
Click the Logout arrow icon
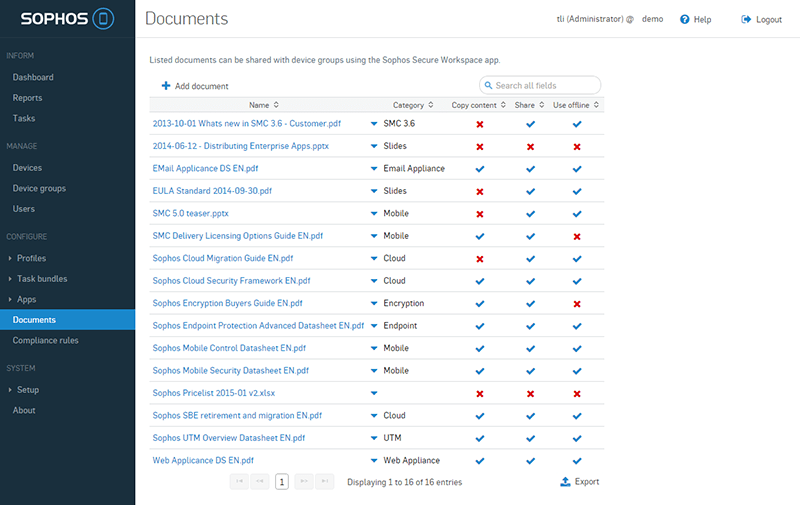[x=746, y=20]
